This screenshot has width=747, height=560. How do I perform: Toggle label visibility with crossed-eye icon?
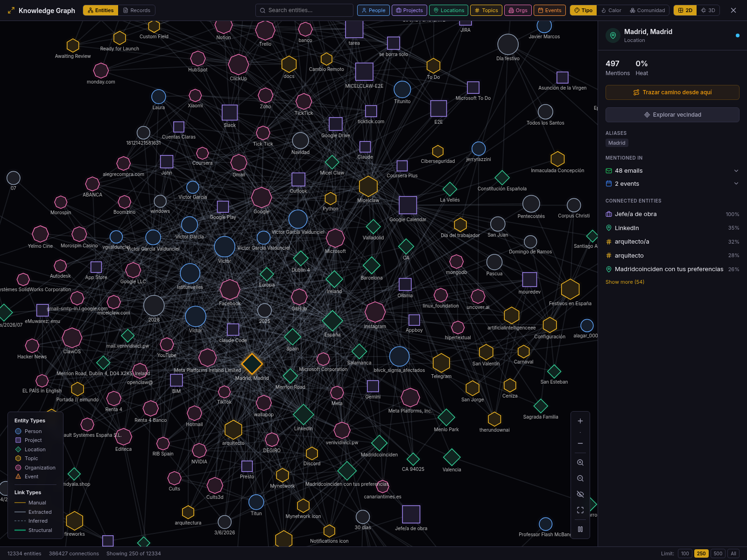(x=580, y=494)
